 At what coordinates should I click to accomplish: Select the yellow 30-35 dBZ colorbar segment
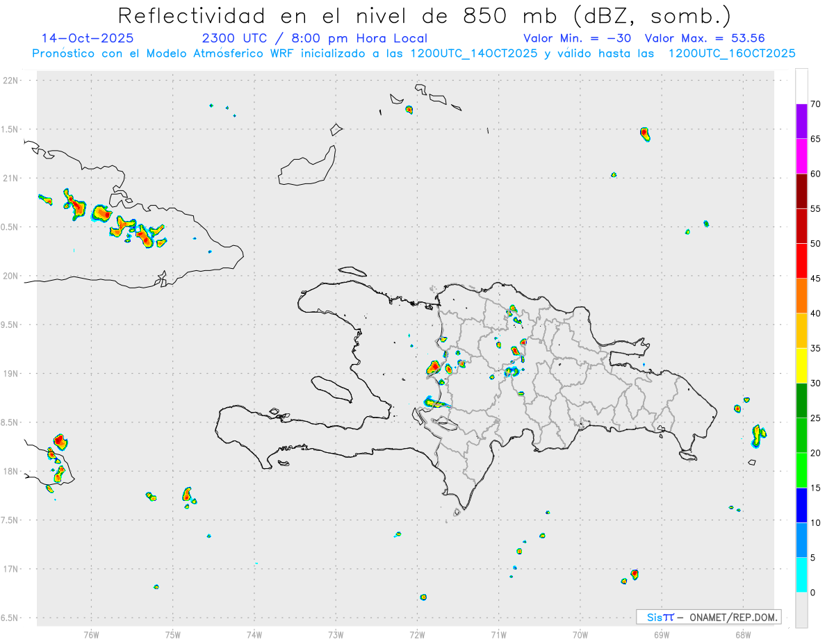point(801,365)
